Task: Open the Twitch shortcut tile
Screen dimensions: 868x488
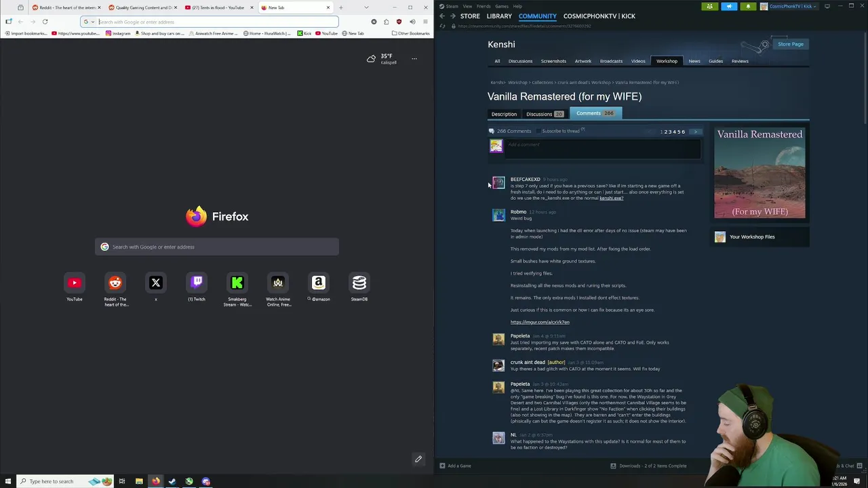Action: tap(197, 283)
